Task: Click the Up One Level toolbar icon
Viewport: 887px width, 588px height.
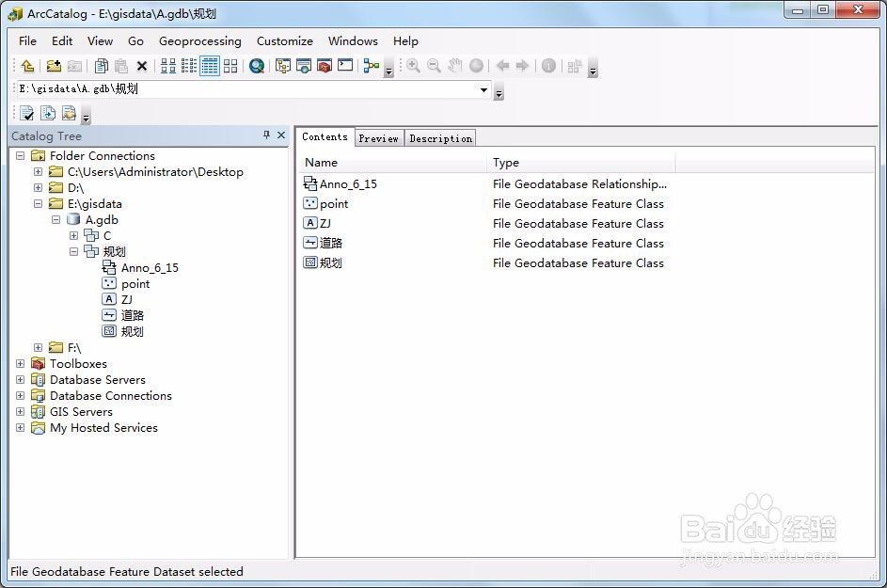Action: click(27, 66)
